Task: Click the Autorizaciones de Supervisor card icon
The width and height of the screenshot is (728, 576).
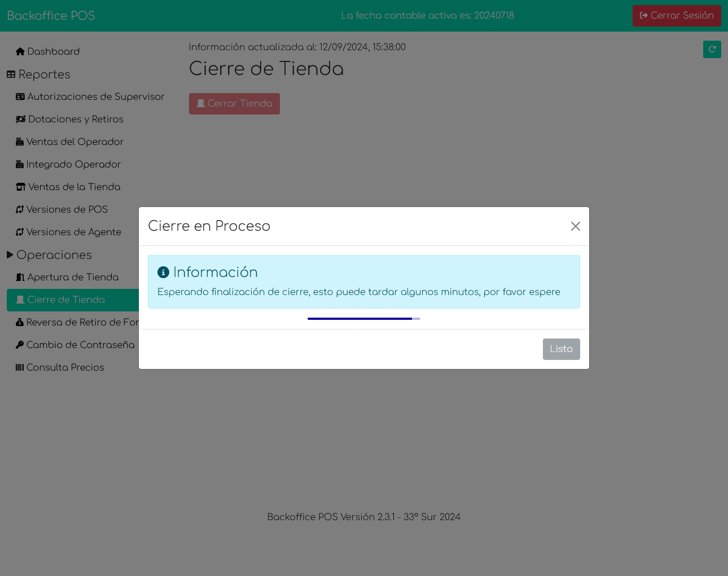Action: tap(20, 96)
